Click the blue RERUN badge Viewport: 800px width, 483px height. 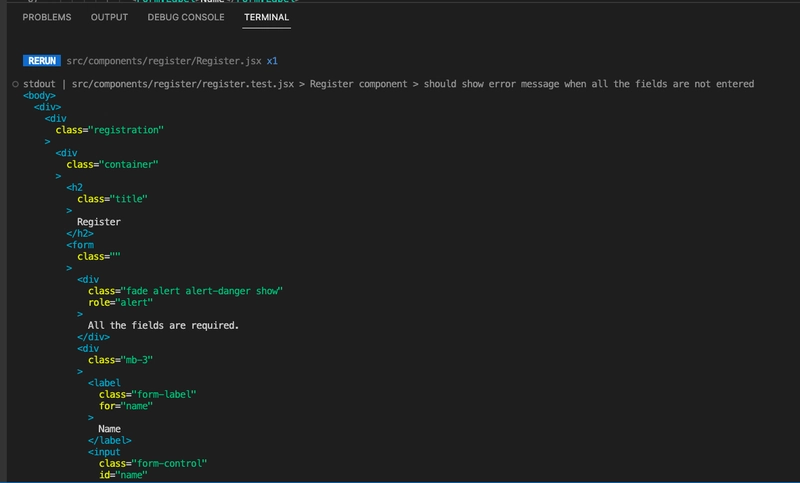tap(42, 61)
